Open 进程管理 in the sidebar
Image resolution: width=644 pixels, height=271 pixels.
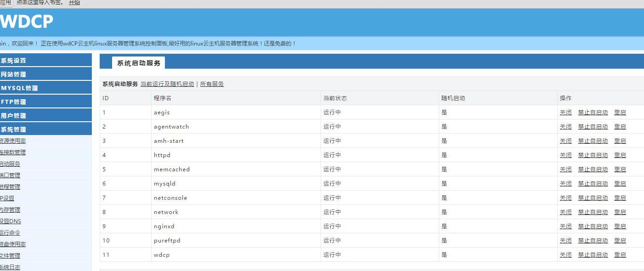click(10, 187)
